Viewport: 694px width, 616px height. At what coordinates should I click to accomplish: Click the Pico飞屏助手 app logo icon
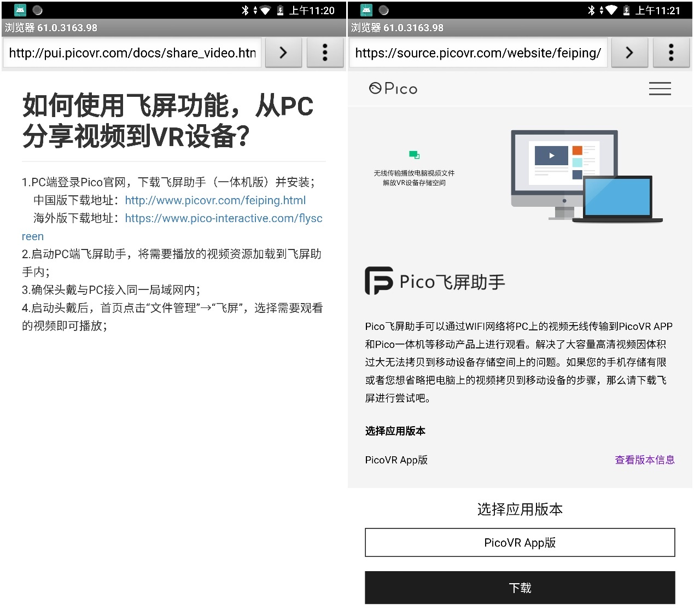pos(378,281)
